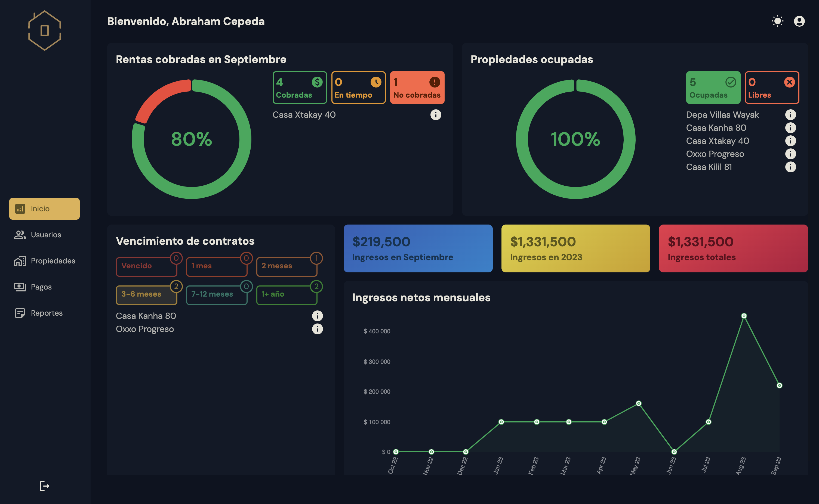
Task: Click the hexagon house logo
Action: [44, 31]
